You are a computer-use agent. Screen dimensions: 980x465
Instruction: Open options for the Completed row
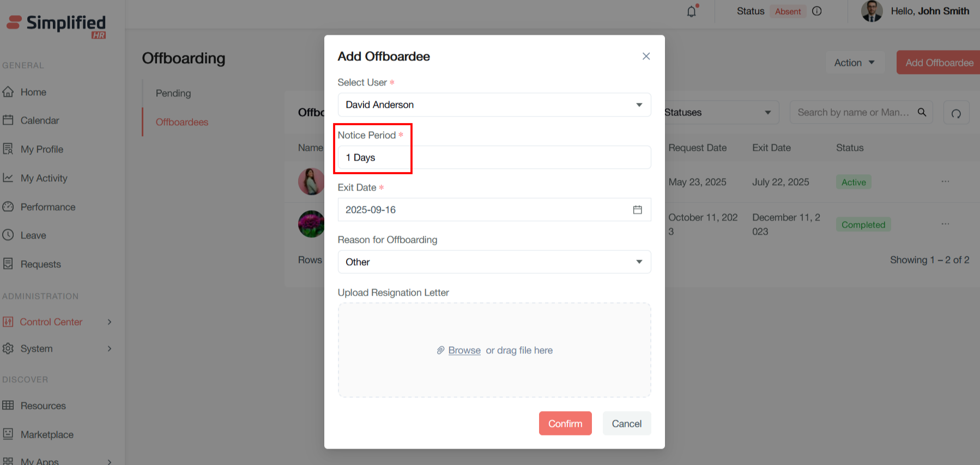point(945,224)
